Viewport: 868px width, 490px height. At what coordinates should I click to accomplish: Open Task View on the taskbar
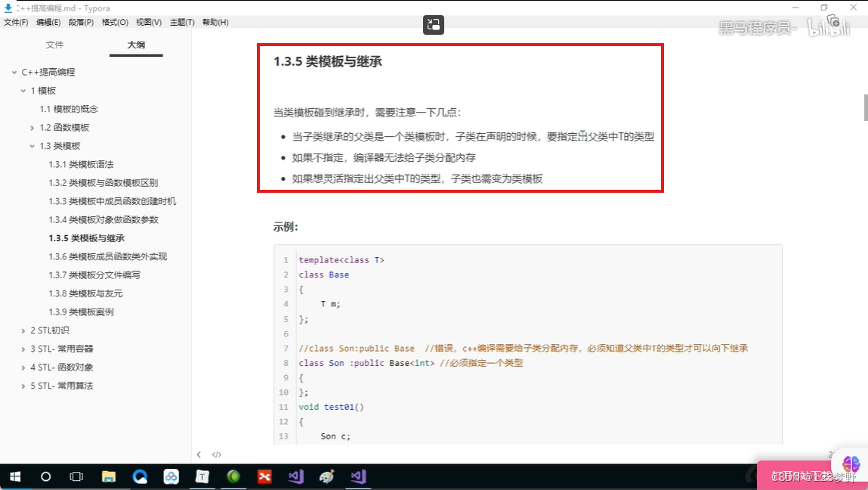pos(76,476)
